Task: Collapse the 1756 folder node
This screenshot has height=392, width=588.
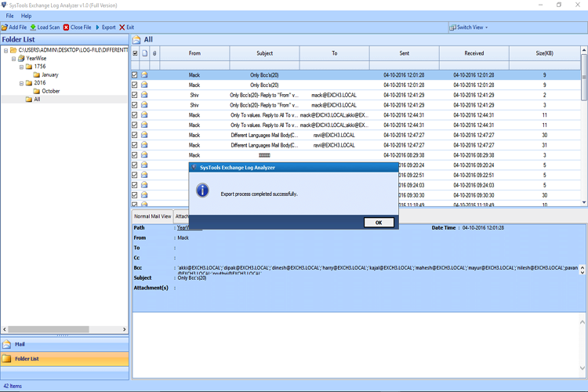Action: [21, 67]
